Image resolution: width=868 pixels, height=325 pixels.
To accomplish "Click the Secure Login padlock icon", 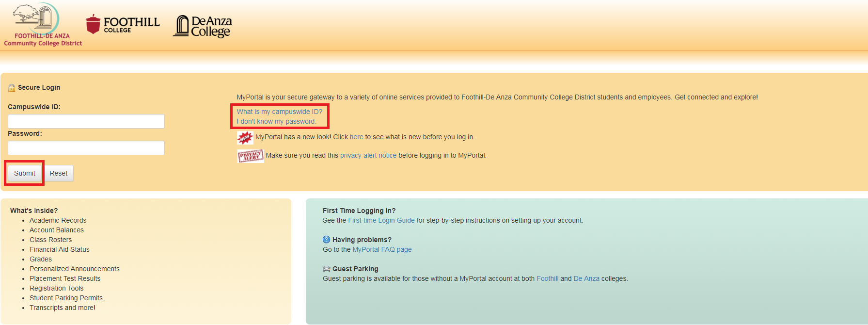I will [12, 88].
